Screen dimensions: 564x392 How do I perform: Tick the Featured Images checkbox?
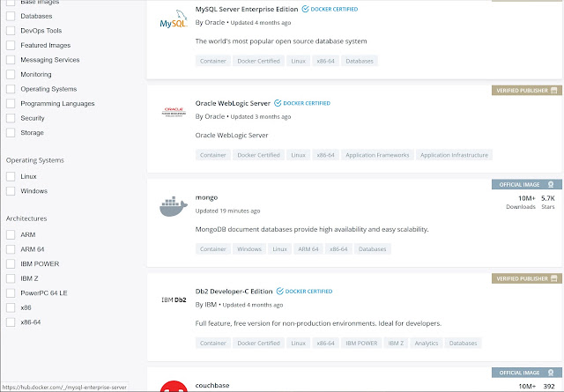[11, 45]
